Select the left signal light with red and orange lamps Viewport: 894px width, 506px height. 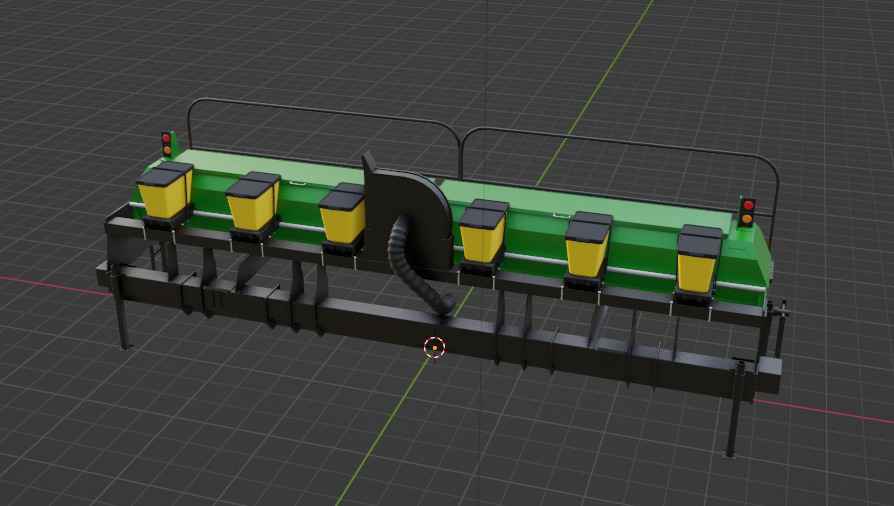[x=167, y=144]
